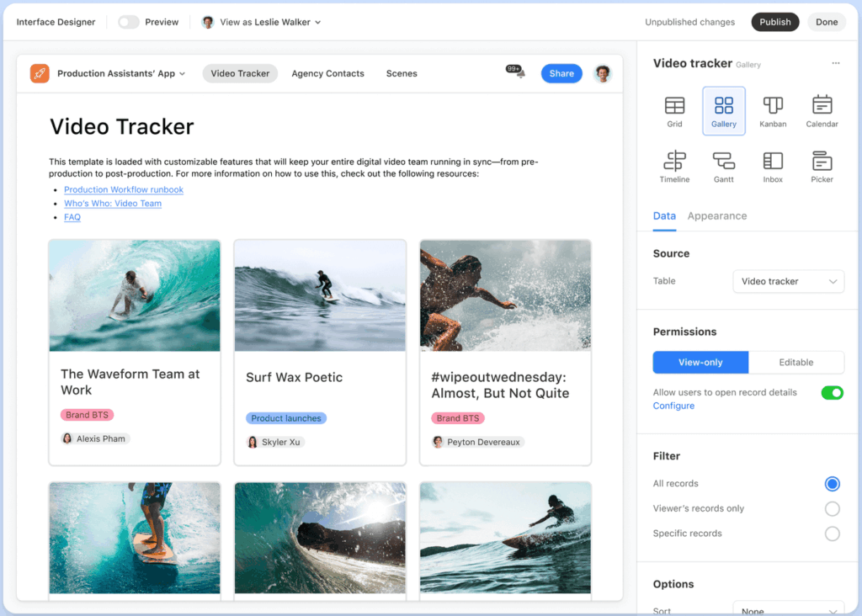862x616 pixels.
Task: Click the Alexis Pham name chip
Action: pos(94,438)
